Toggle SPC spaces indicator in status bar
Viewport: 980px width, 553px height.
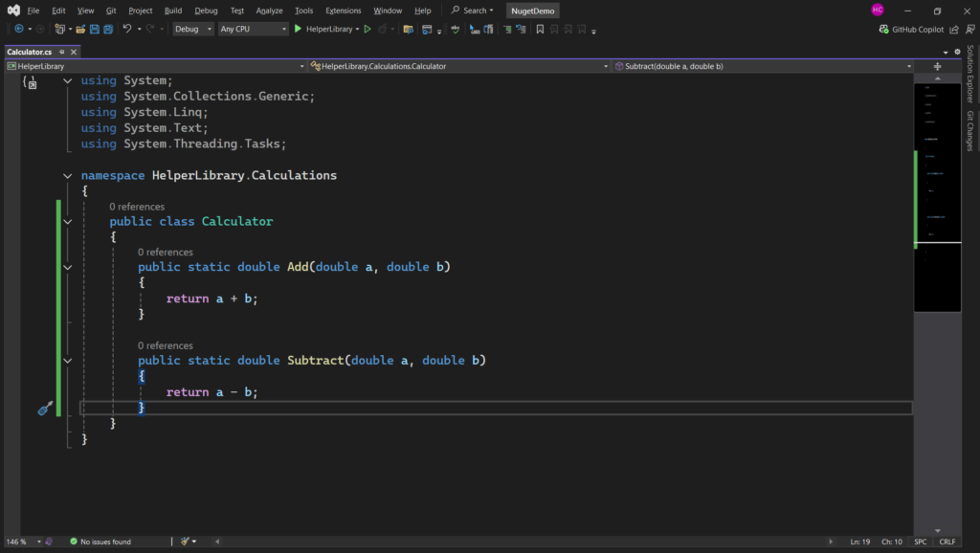[921, 542]
